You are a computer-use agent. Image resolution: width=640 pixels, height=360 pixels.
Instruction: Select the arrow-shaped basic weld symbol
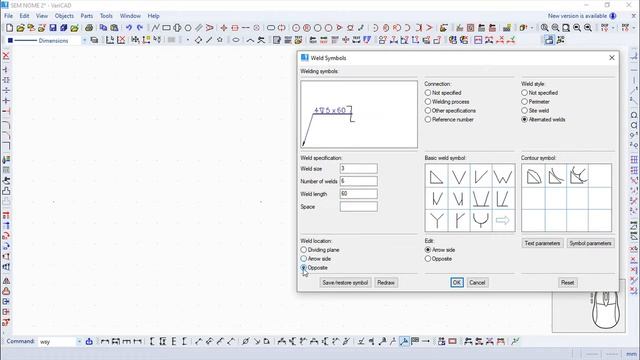point(503,221)
